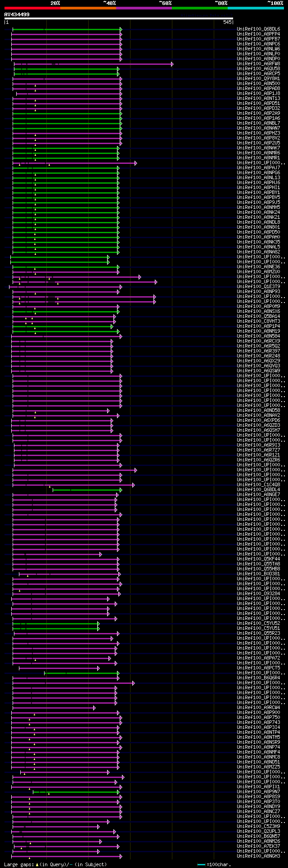Select hit UniRef100_A8NBL7
288x868 pixels.
[258, 123]
